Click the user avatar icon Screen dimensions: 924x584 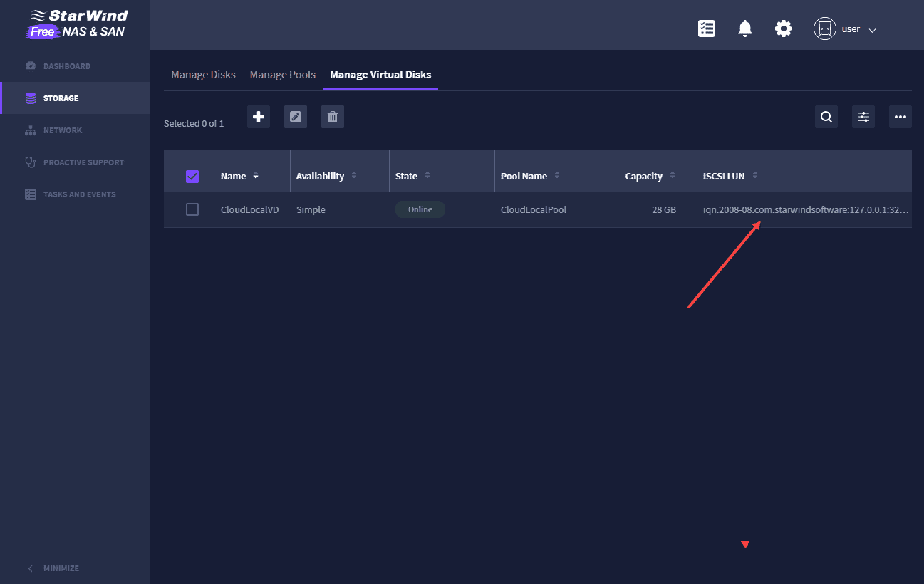(825, 28)
